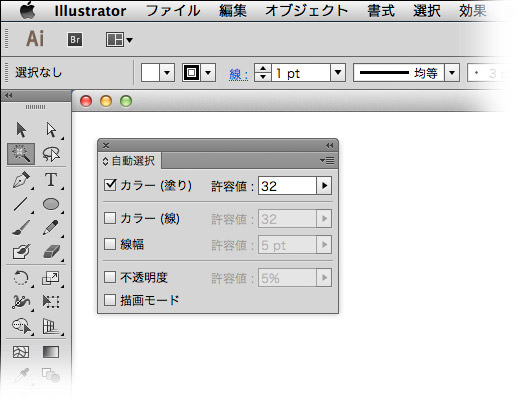Enable the 不透明度 checkbox
The image size is (517, 403).
110,277
